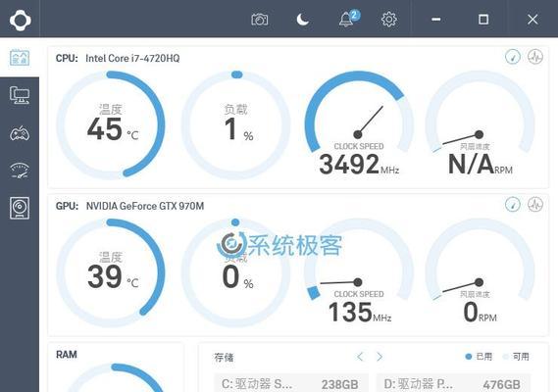
Task: Go to next storage drives arrow
Action: pyautogui.click(x=380, y=357)
